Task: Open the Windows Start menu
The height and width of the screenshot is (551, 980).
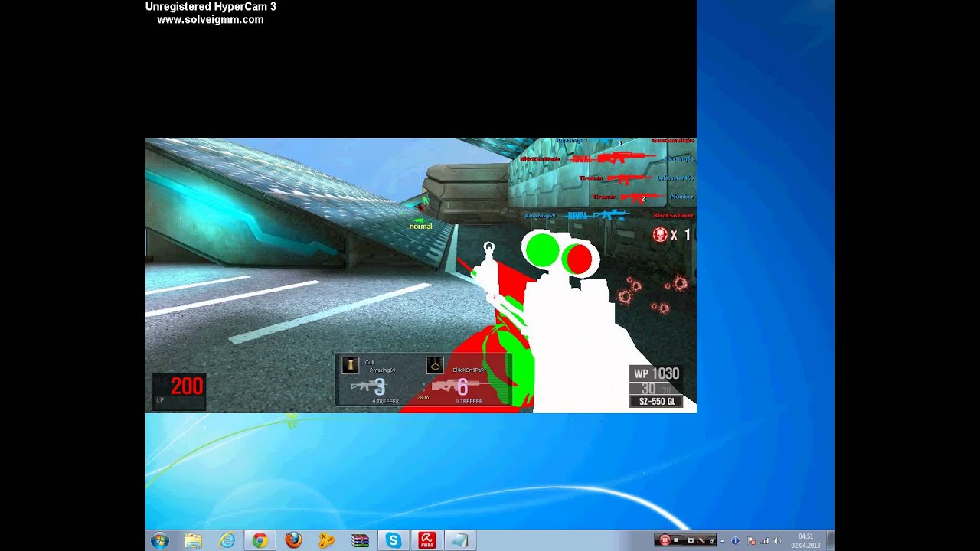Action: 160,540
